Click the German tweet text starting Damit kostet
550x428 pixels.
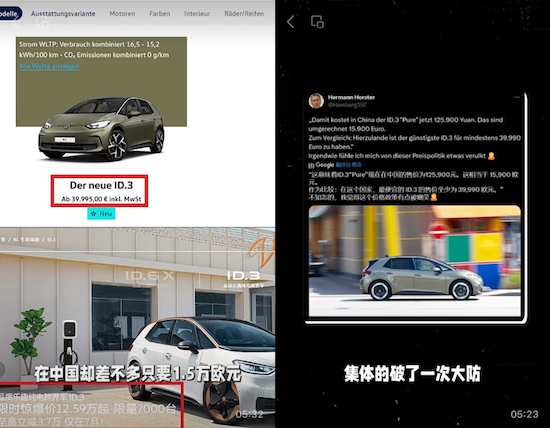pos(414,138)
